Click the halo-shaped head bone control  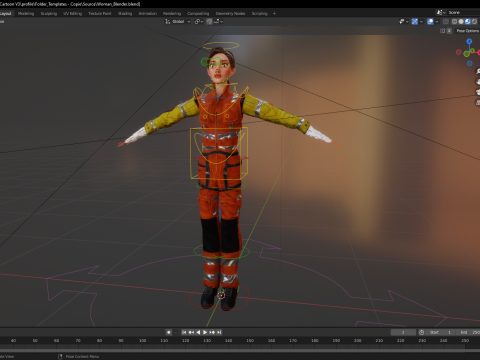[x=221, y=46]
